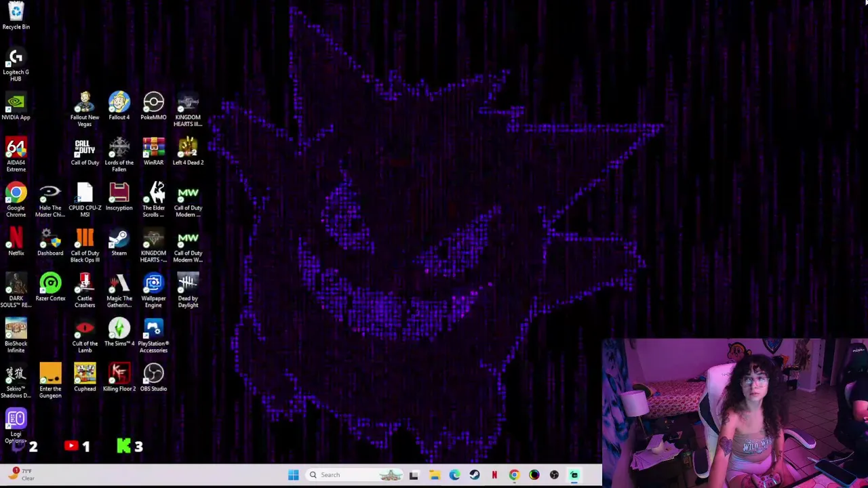The height and width of the screenshot is (488, 868).
Task: Select the Enter the Gungeon desktop icon
Action: coord(50,382)
